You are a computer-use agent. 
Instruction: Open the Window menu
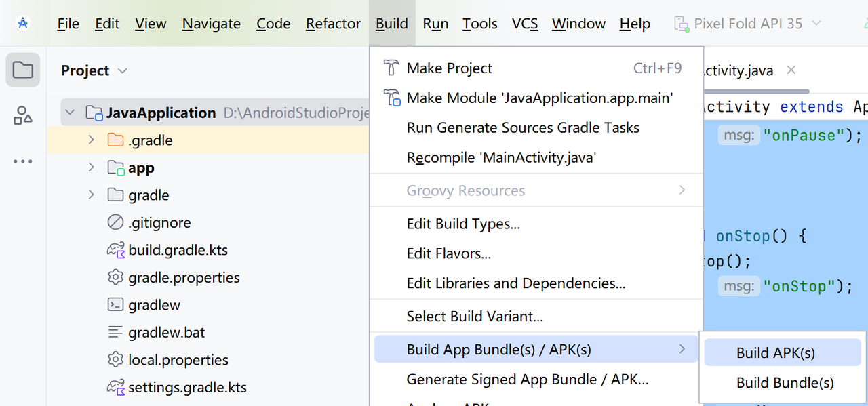[578, 24]
